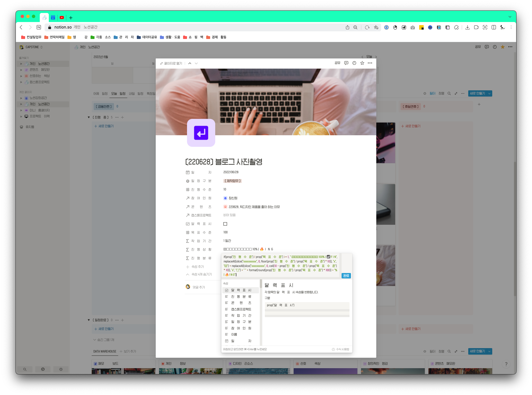The height and width of the screenshot is (395, 532).
Task: Click browser reload icon
Action: (367, 27)
